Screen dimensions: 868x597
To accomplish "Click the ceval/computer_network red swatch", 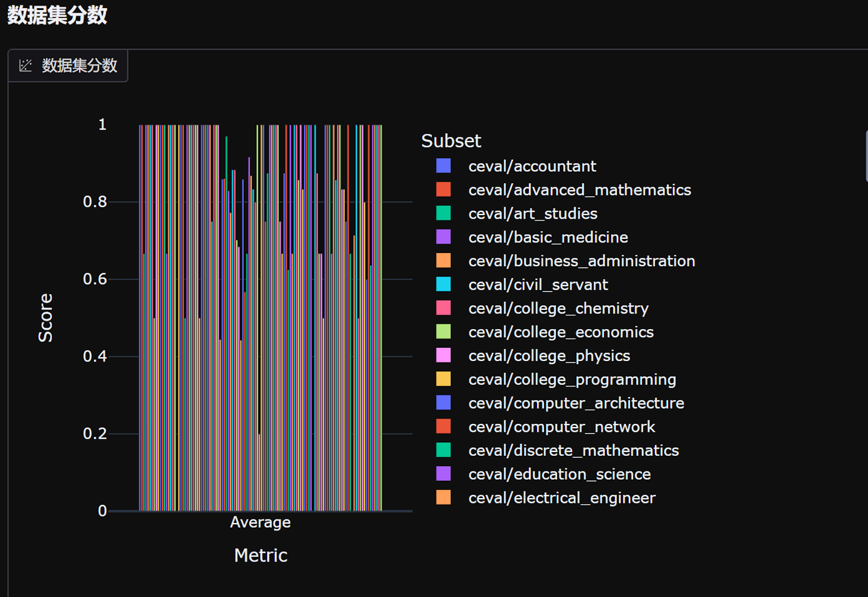I will tap(443, 427).
